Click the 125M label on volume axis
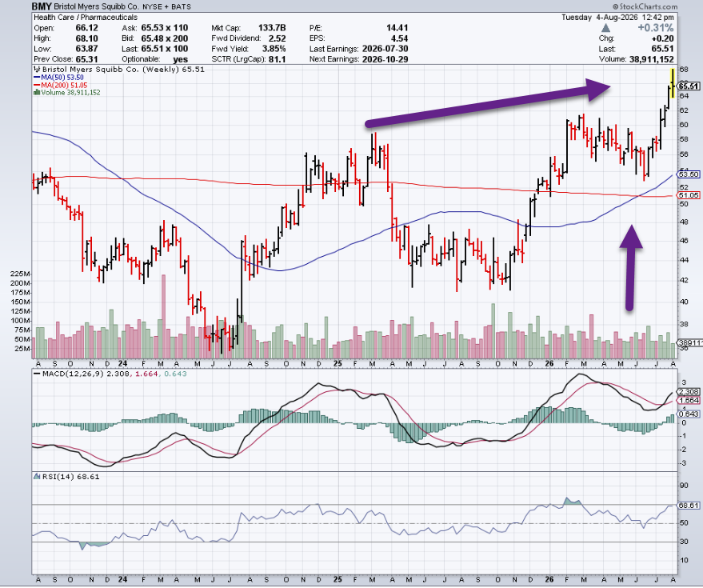Image resolution: width=703 pixels, height=588 pixels. point(21,311)
